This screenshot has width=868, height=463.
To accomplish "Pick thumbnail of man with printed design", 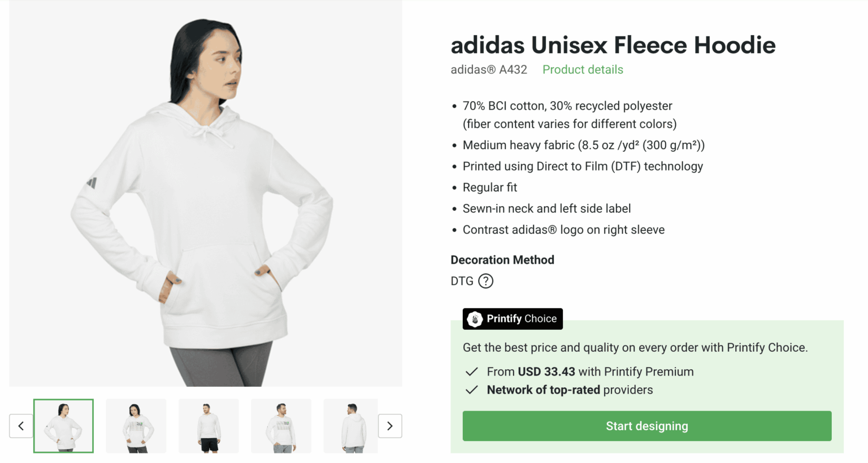I will (281, 426).
